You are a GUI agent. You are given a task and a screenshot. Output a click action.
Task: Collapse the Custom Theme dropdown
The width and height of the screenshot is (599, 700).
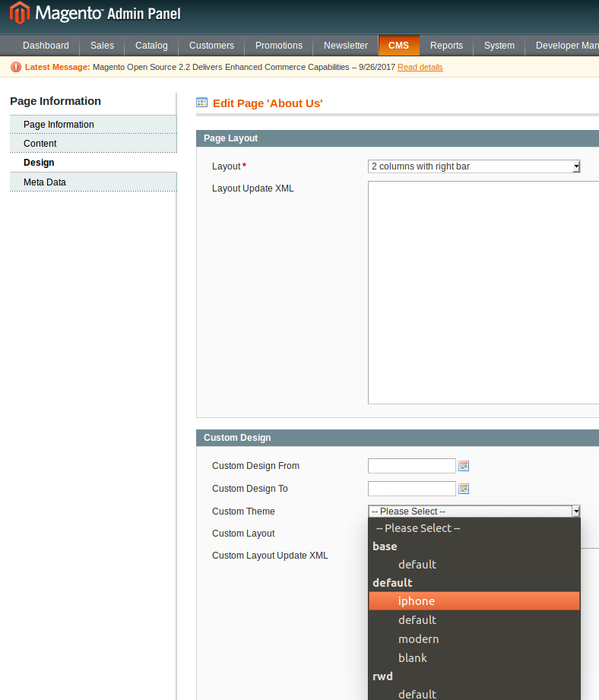[474, 512]
